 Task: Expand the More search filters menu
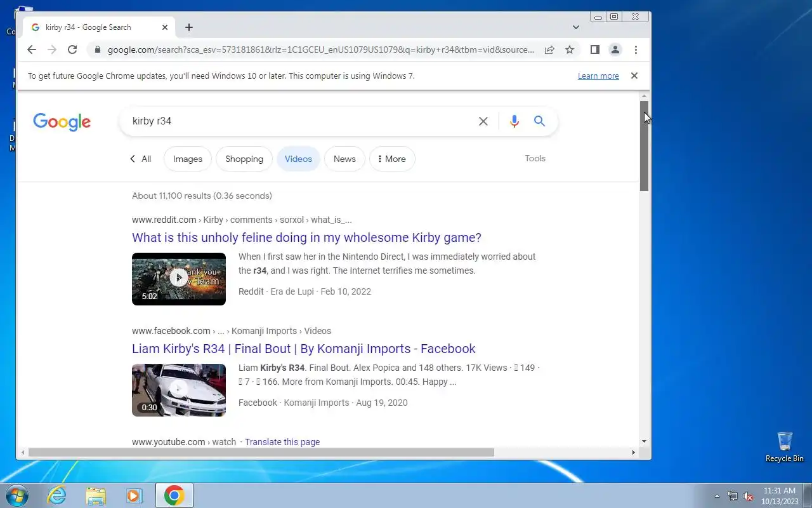(x=392, y=159)
